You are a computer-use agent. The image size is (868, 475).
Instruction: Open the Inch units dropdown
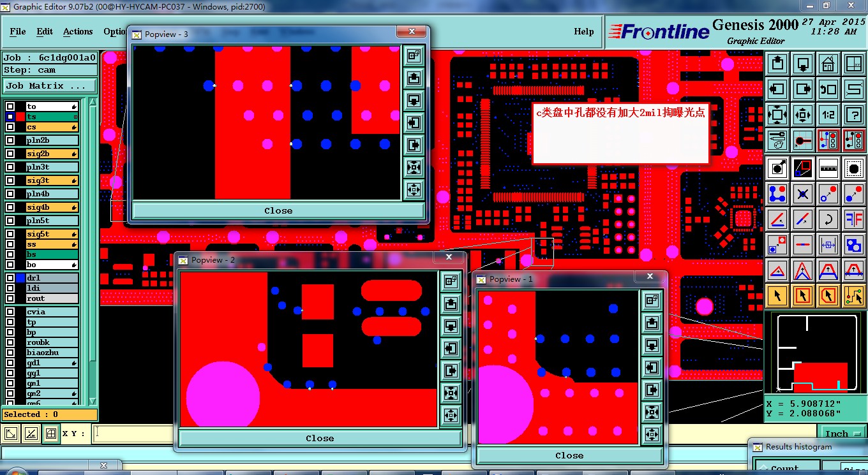(842, 434)
